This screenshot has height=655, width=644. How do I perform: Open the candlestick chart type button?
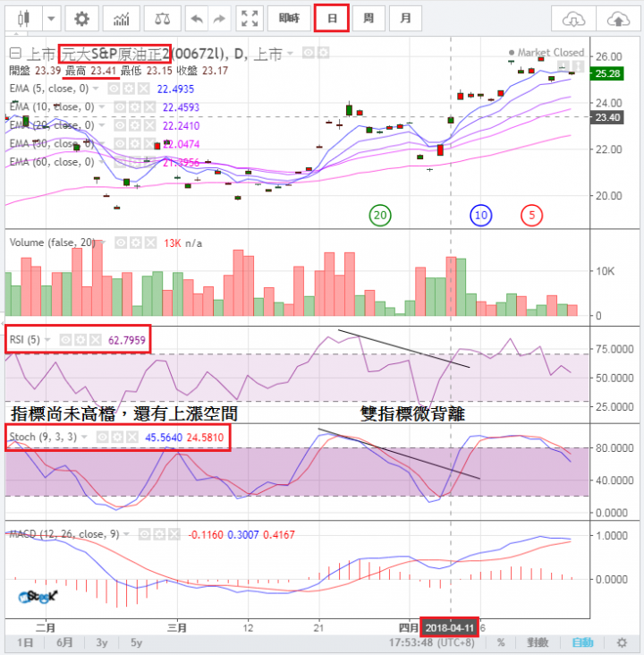tap(24, 19)
